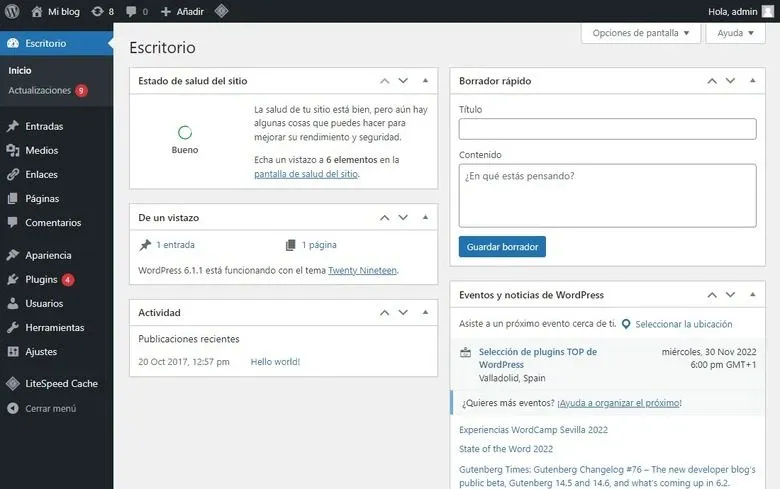Image resolution: width=780 pixels, height=489 pixels.
Task: Expand Opciones de pantalla dropdown
Action: (x=640, y=33)
